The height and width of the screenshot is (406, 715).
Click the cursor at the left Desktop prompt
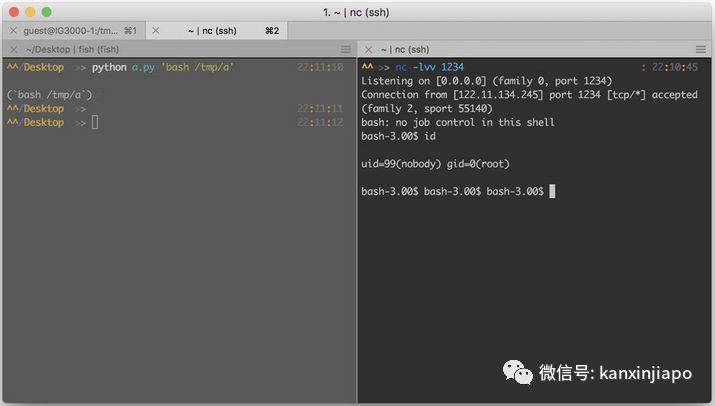(95, 122)
